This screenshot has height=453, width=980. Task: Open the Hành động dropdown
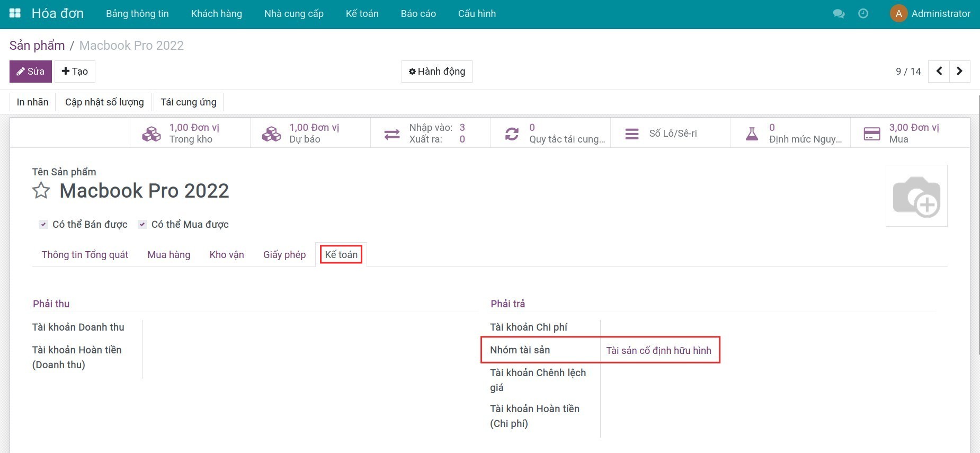pyautogui.click(x=436, y=72)
